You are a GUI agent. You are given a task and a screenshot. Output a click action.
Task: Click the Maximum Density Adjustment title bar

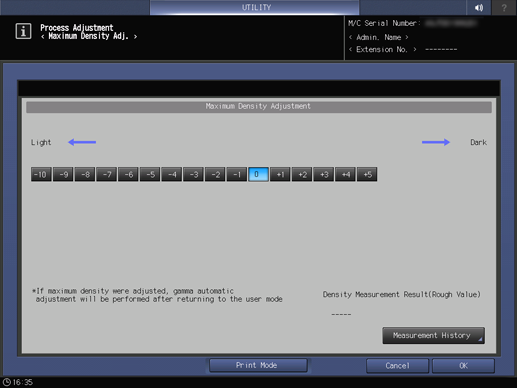coord(259,107)
